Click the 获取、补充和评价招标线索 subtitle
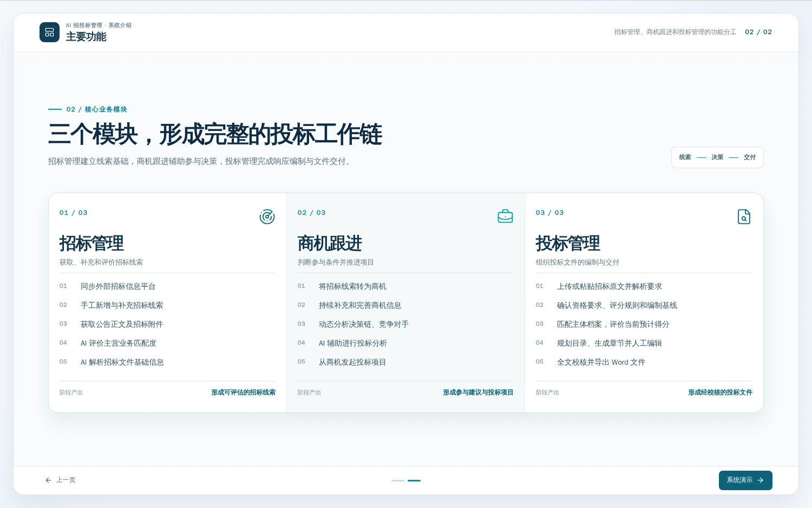The width and height of the screenshot is (812, 508). (101, 262)
